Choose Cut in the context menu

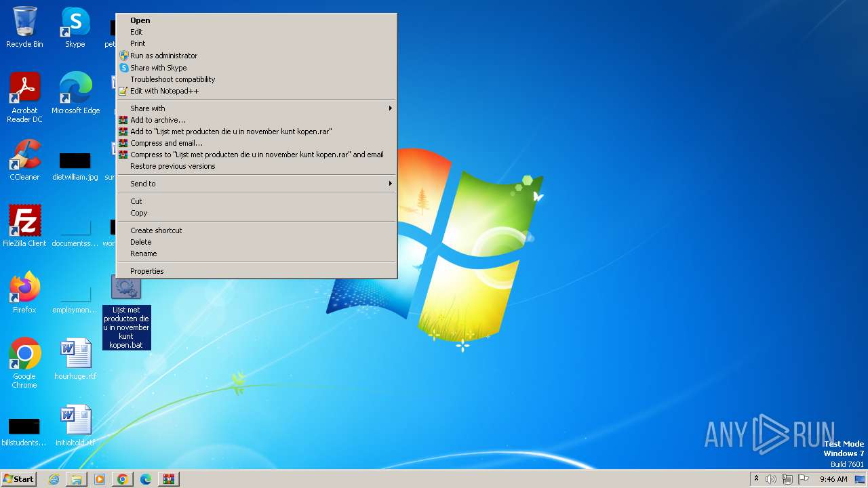click(256, 201)
